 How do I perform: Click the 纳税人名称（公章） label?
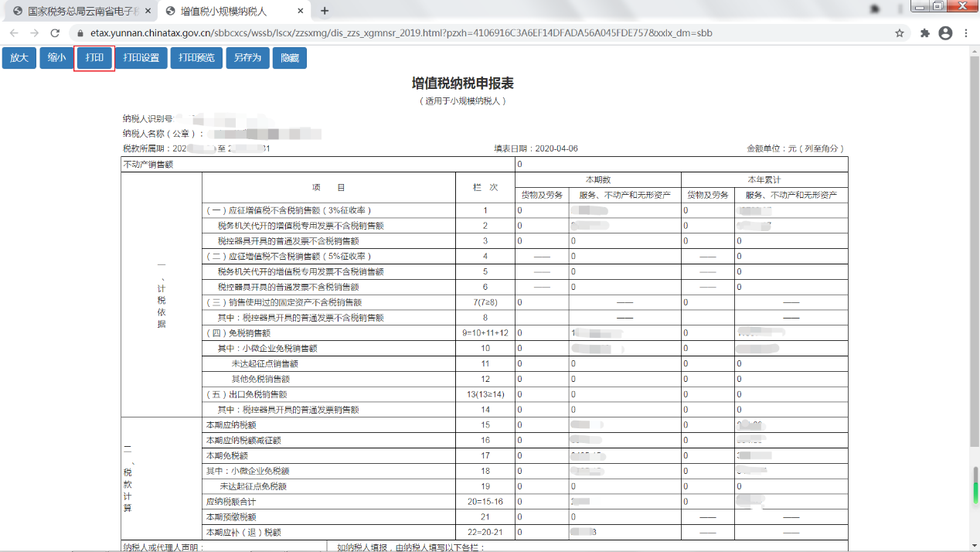164,134
